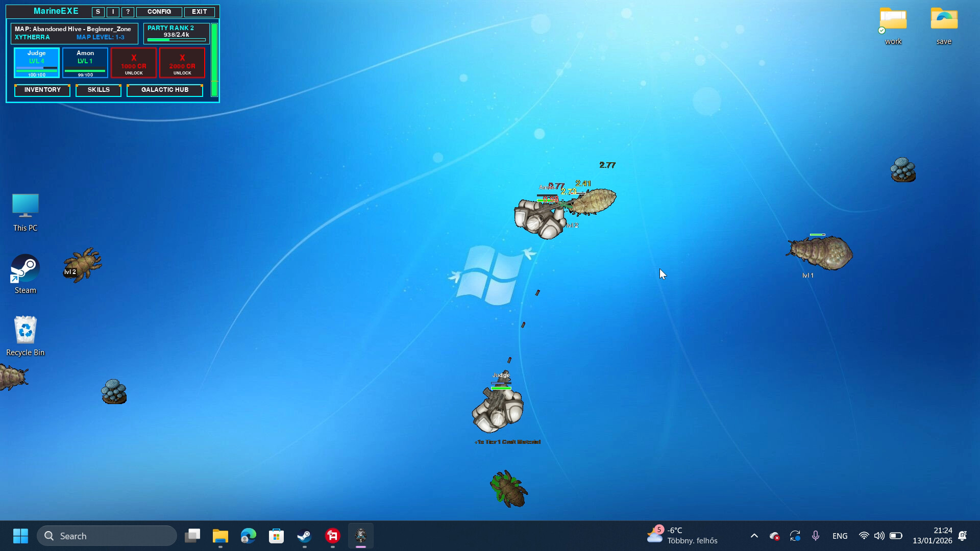The width and height of the screenshot is (980, 551).
Task: Open Microsoft Edge from the taskbar
Action: (x=248, y=536)
